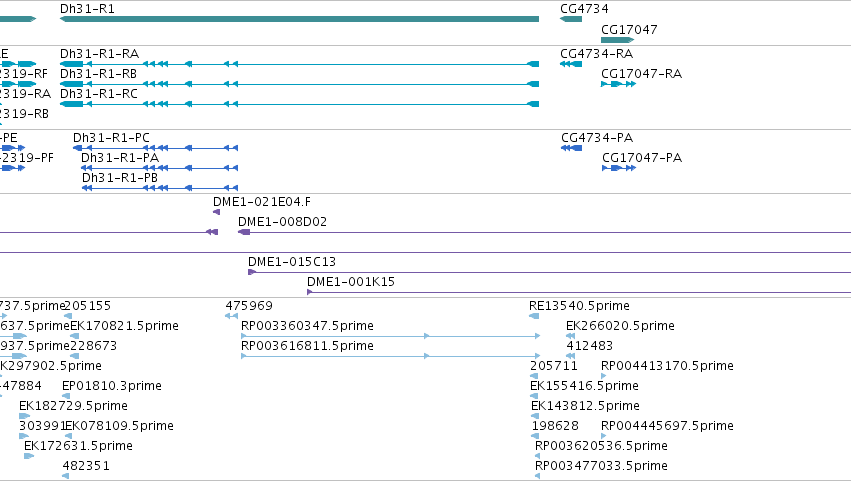Click the 475969 feature label

tap(249, 306)
